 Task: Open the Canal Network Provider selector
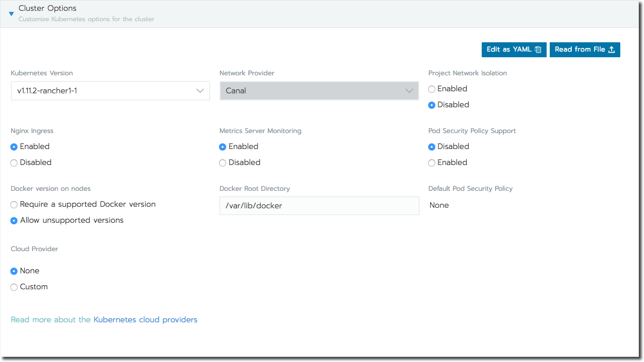(x=319, y=90)
